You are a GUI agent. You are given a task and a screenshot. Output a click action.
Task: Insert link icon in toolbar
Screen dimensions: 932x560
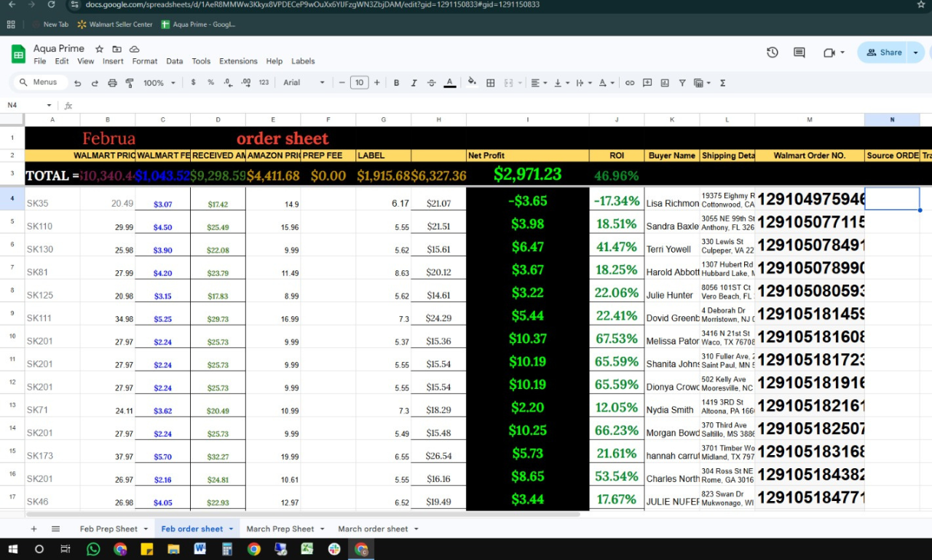click(x=630, y=83)
